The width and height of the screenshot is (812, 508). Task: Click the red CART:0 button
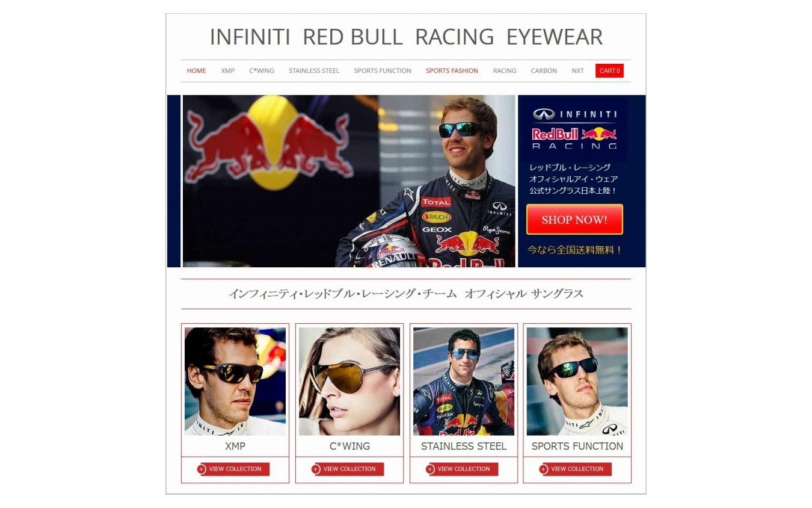(x=609, y=71)
